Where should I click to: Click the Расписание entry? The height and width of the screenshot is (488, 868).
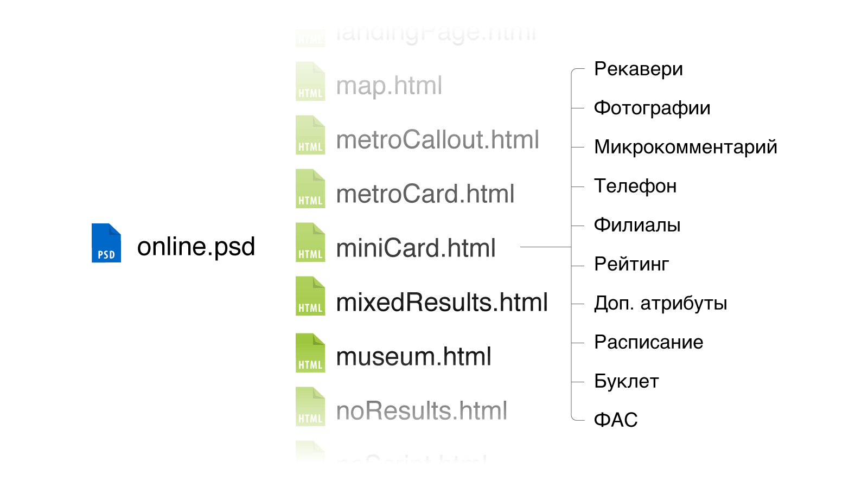[x=648, y=343]
